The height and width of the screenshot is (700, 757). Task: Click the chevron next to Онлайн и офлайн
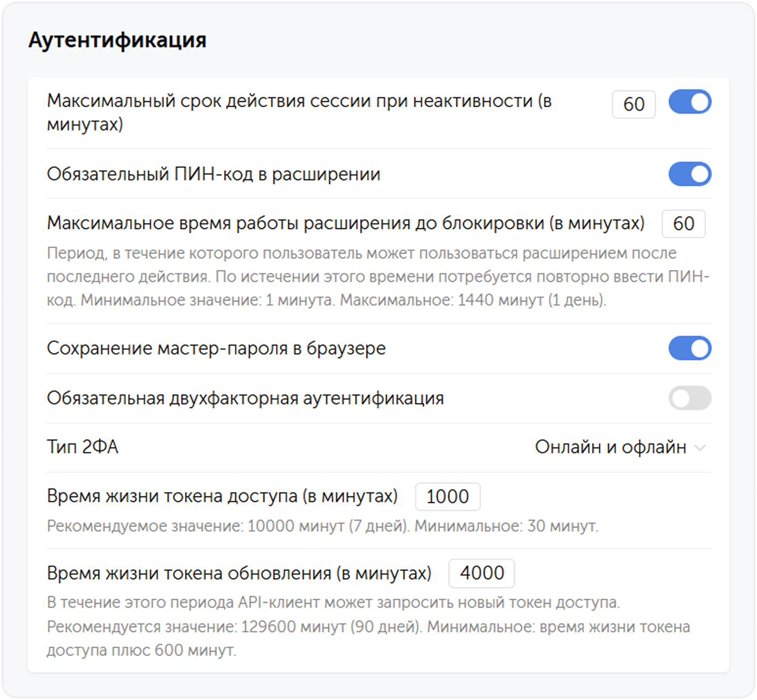700,447
